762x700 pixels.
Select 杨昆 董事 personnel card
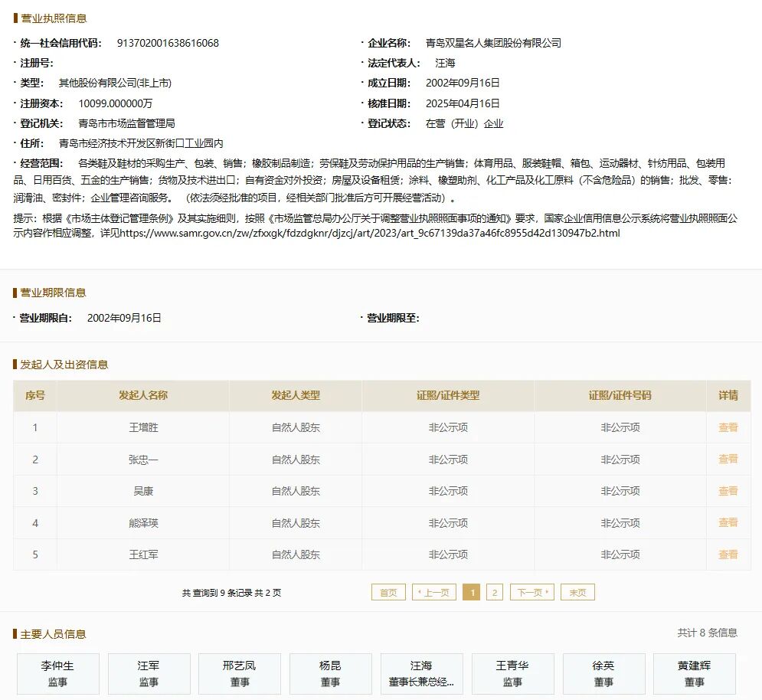331,673
